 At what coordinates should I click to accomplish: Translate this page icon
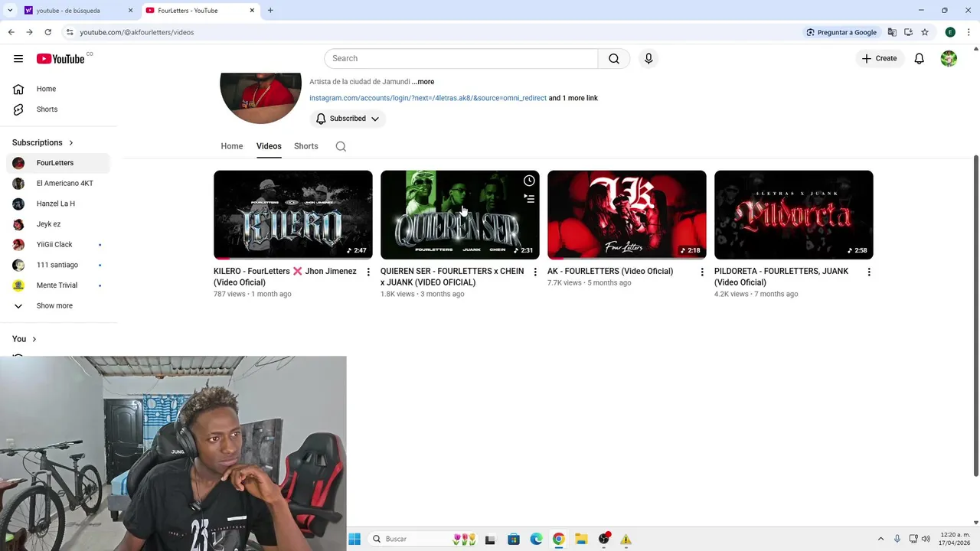point(892,32)
